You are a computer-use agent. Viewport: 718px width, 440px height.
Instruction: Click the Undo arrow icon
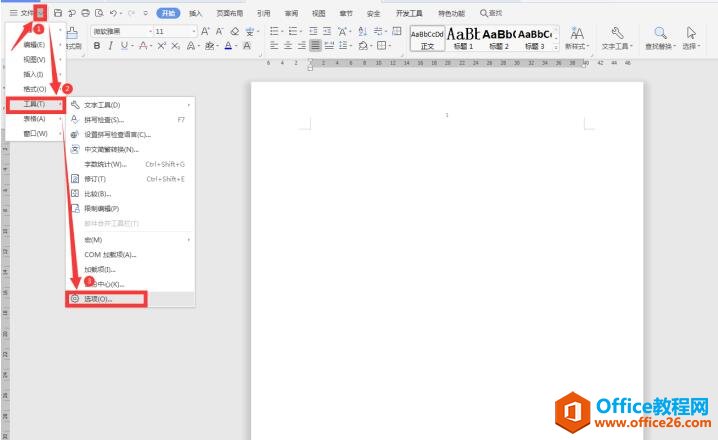pos(114,13)
